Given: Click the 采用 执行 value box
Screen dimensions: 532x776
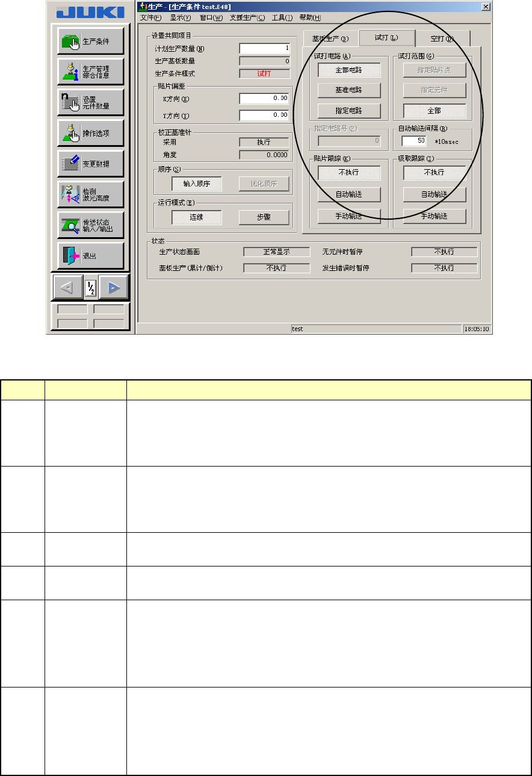Looking at the screenshot, I should (x=264, y=143).
